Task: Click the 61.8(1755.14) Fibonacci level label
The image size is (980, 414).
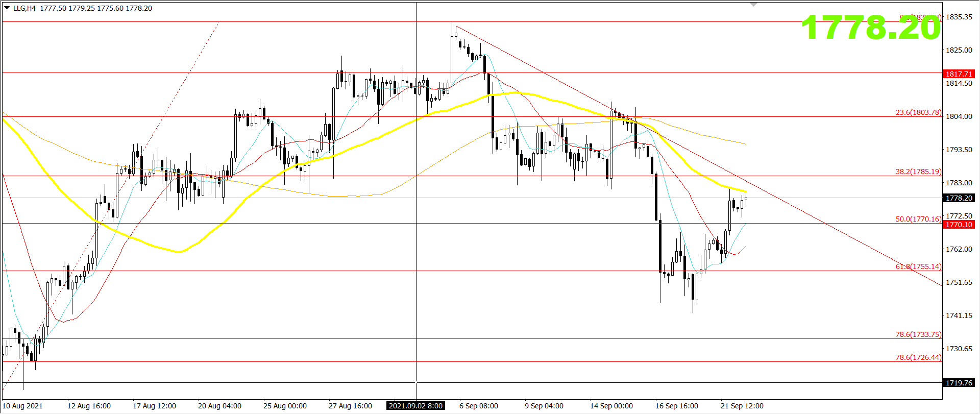Action: 918,266
